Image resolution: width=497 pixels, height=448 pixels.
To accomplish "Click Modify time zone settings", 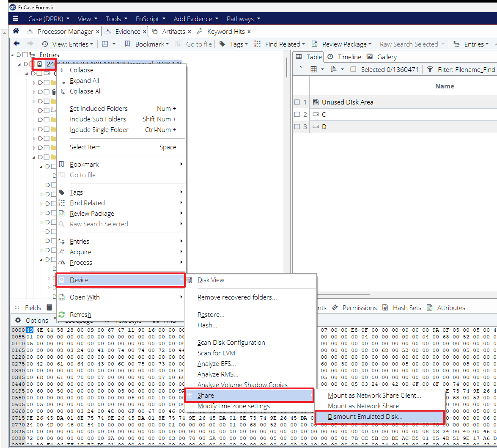I will (236, 406).
